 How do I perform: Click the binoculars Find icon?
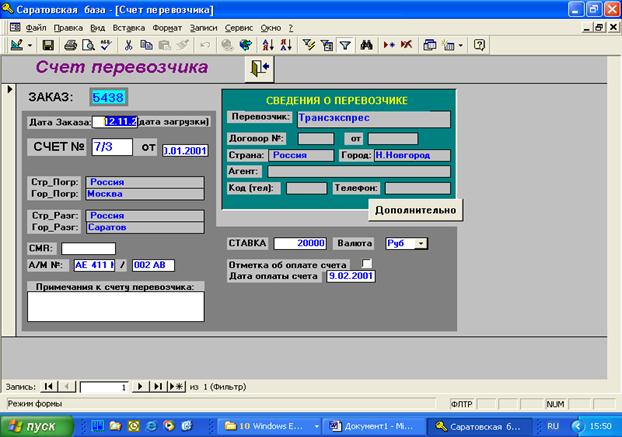367,45
